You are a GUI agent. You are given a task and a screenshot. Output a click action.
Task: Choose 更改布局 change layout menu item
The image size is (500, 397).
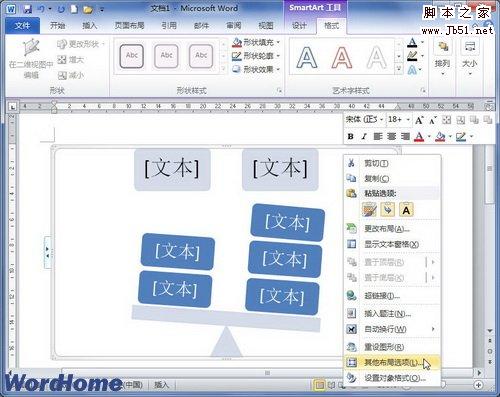(x=392, y=229)
